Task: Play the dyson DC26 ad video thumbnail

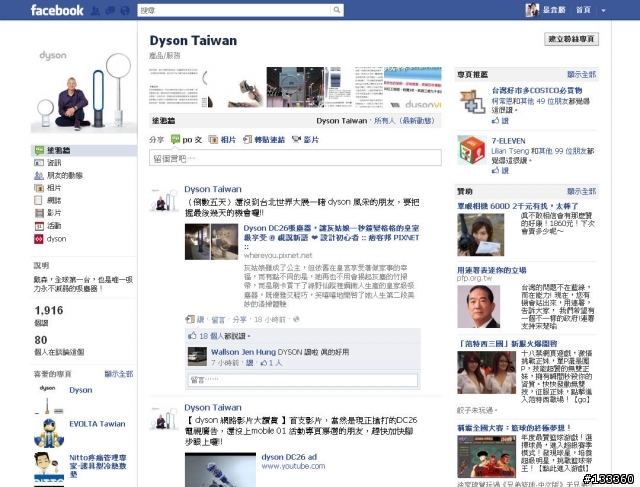Action: (x=220, y=469)
